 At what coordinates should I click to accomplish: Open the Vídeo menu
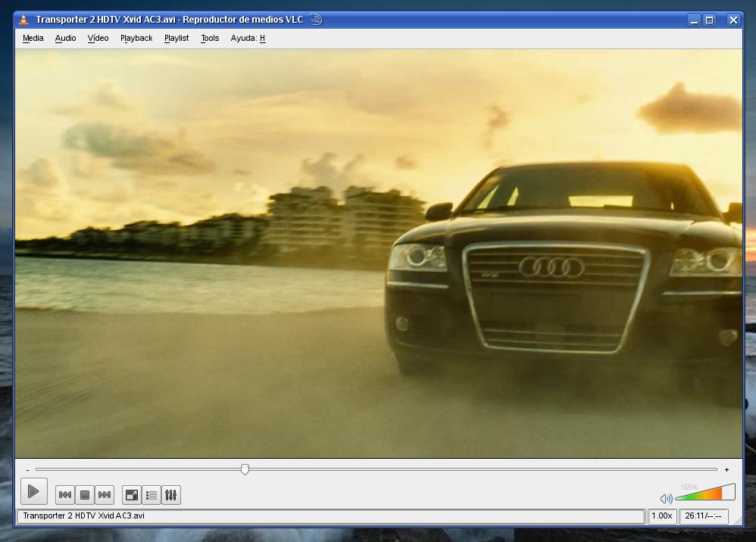(98, 38)
